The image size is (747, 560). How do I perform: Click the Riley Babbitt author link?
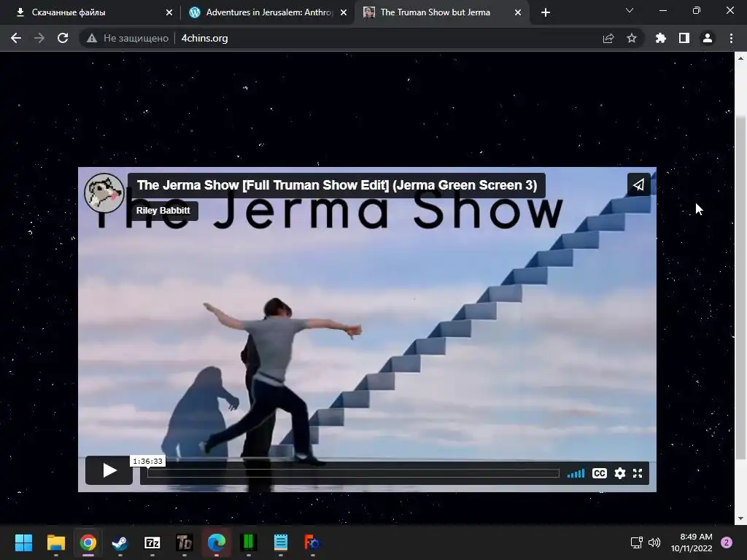click(163, 211)
